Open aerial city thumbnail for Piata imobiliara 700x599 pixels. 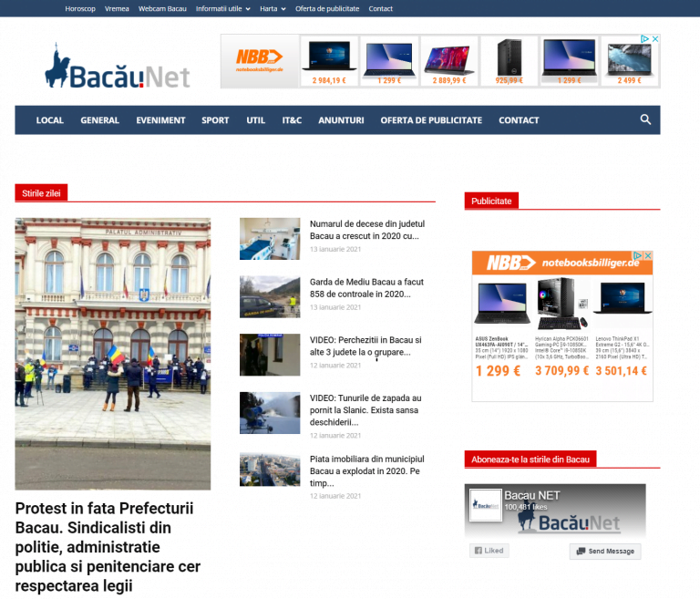(270, 470)
